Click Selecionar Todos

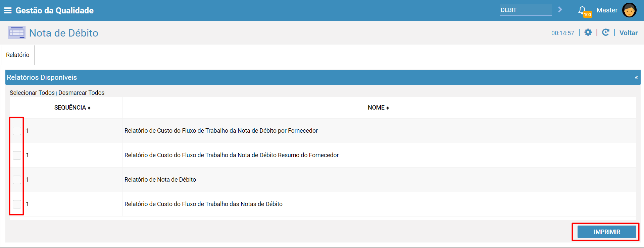pos(32,93)
